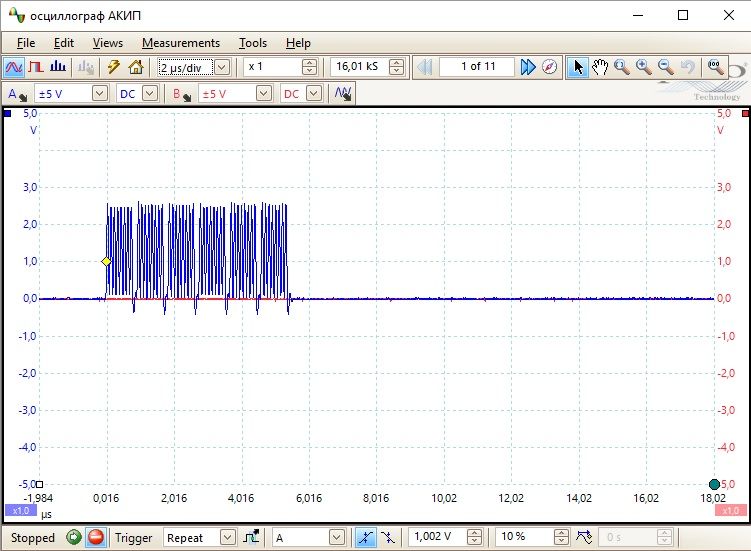Image resolution: width=751 pixels, height=551 pixels.
Task: Click the trigger threshold 1,002 V field
Action: (438, 537)
